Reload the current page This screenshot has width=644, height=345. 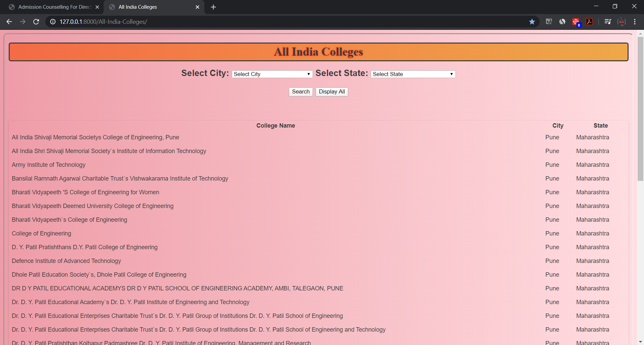coord(36,22)
